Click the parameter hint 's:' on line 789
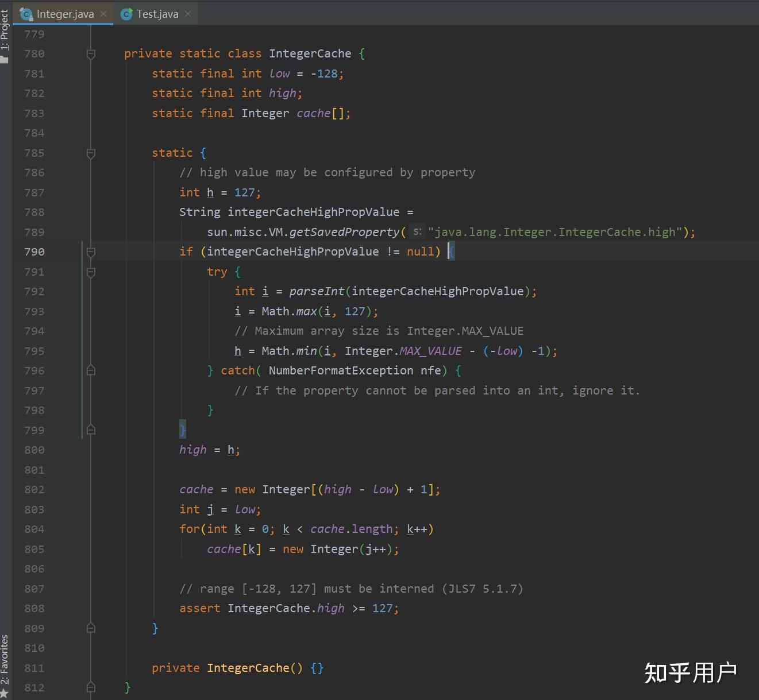The image size is (759, 700). point(418,232)
